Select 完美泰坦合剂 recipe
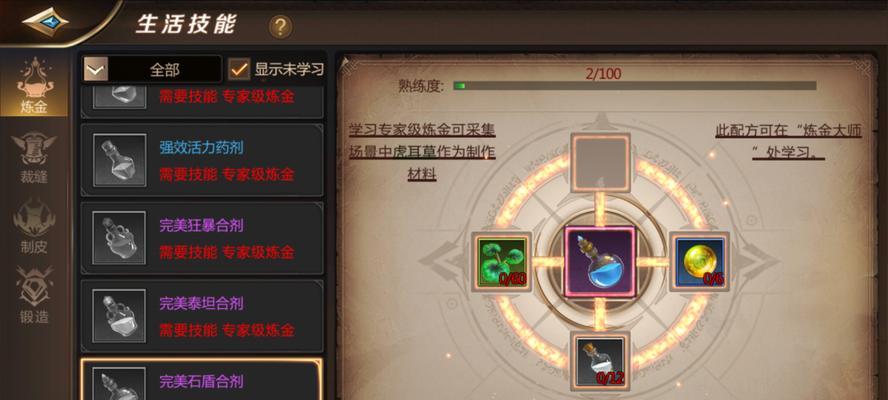The height and width of the screenshot is (400, 888). pos(202,316)
